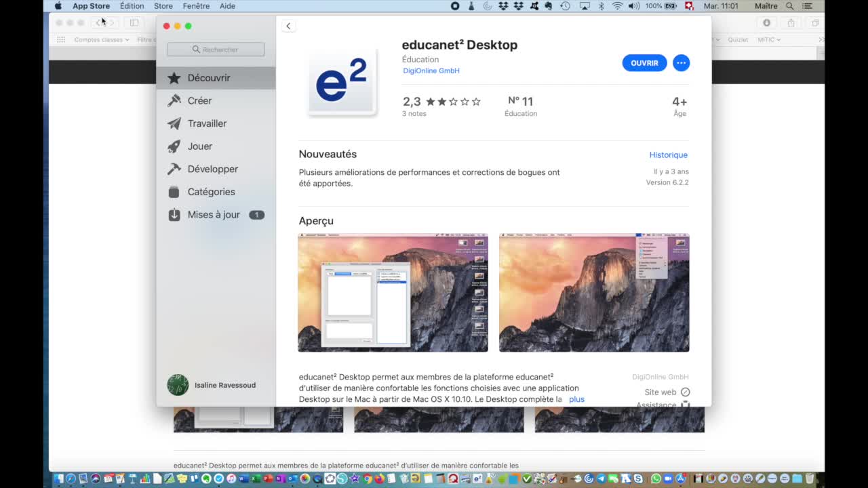The height and width of the screenshot is (488, 868).
Task: Open Catégories in the sidebar
Action: pos(211,192)
